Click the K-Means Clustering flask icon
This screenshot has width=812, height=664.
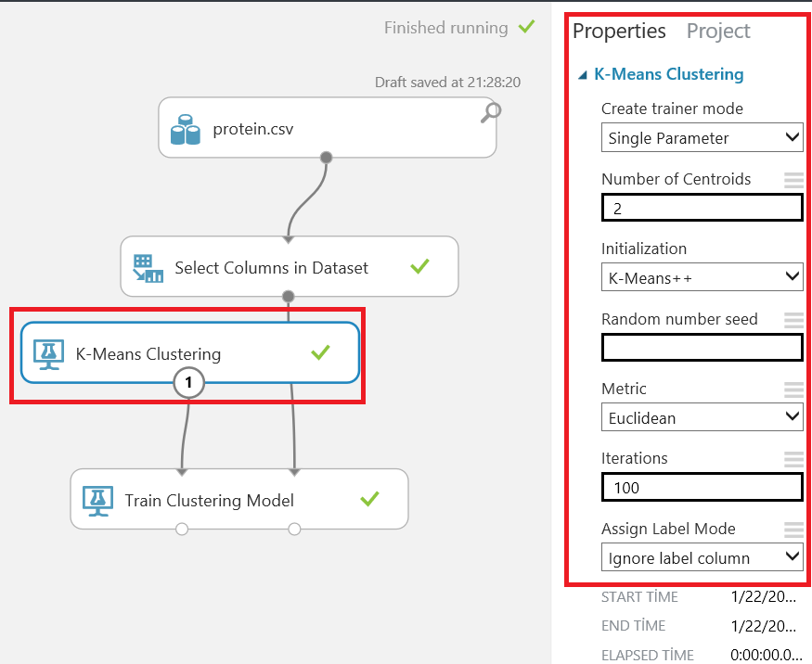pos(47,353)
